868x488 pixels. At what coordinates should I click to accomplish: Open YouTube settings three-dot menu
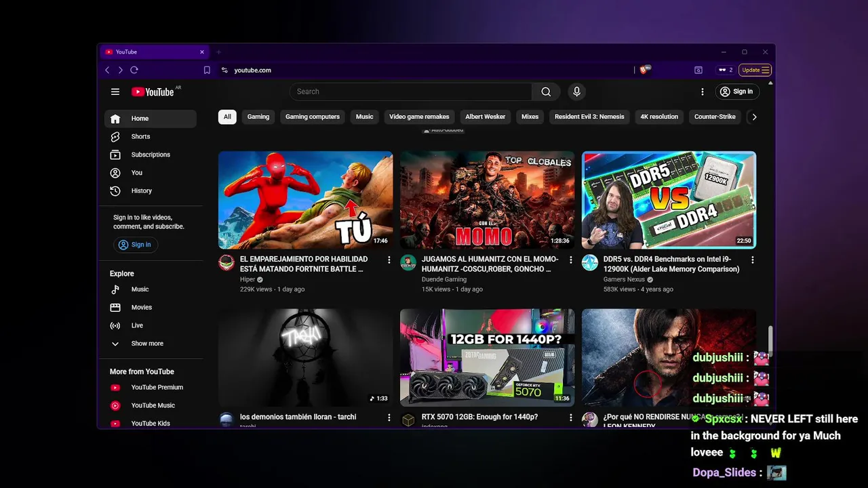click(703, 91)
